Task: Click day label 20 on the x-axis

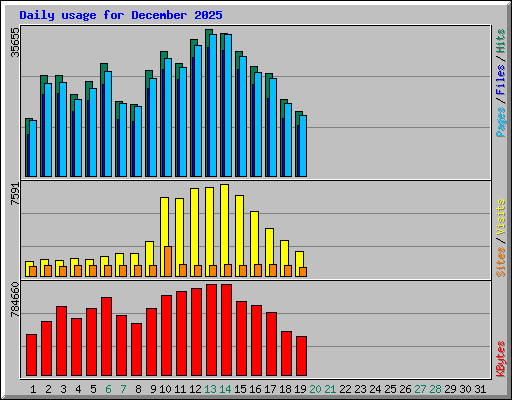Action: tap(315, 389)
